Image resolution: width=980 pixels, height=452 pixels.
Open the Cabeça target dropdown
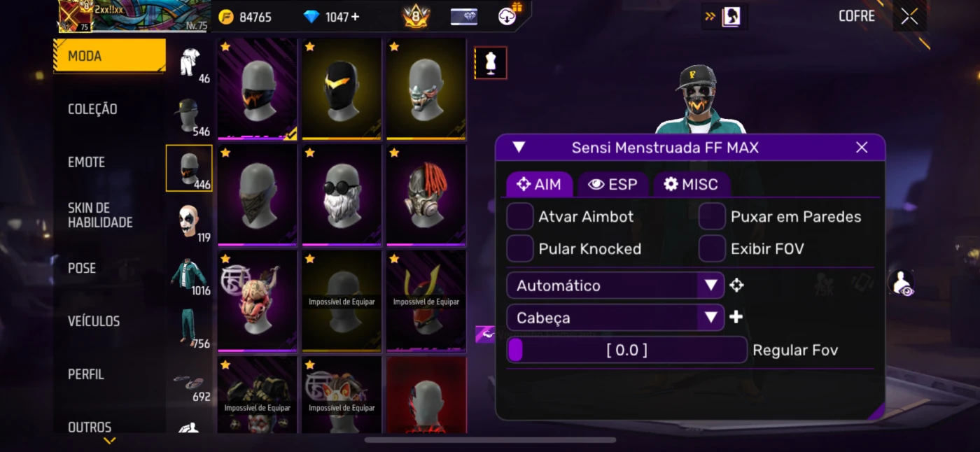tap(615, 318)
